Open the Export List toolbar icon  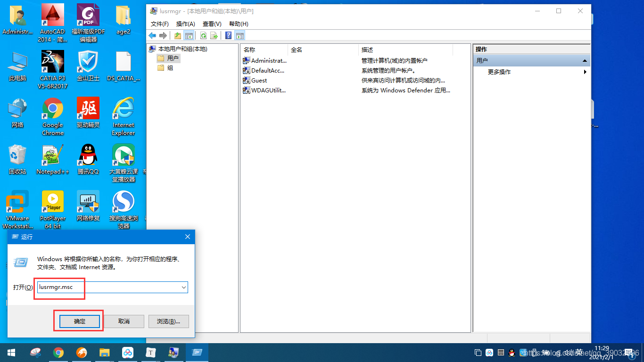214,35
